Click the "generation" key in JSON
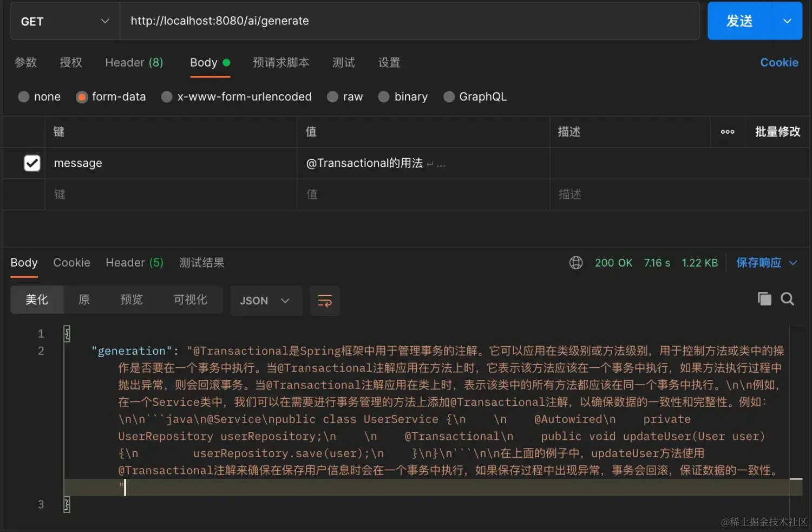 click(x=132, y=351)
